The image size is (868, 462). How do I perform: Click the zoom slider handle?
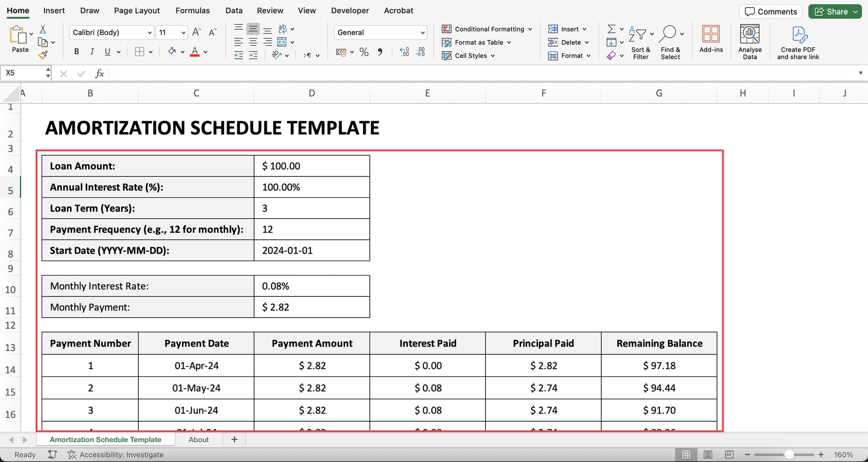coord(789,454)
